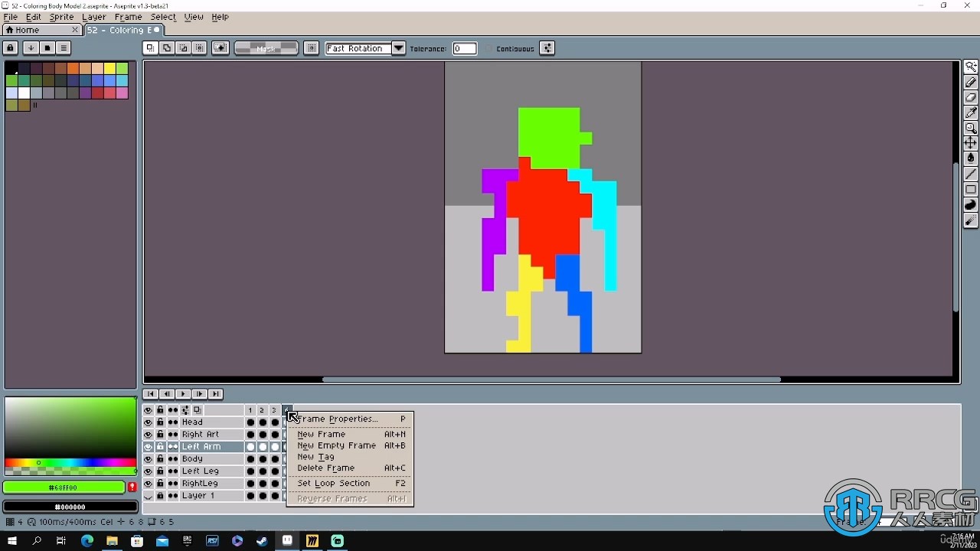980x551 pixels.
Task: Open the Select menu
Action: pos(163,17)
